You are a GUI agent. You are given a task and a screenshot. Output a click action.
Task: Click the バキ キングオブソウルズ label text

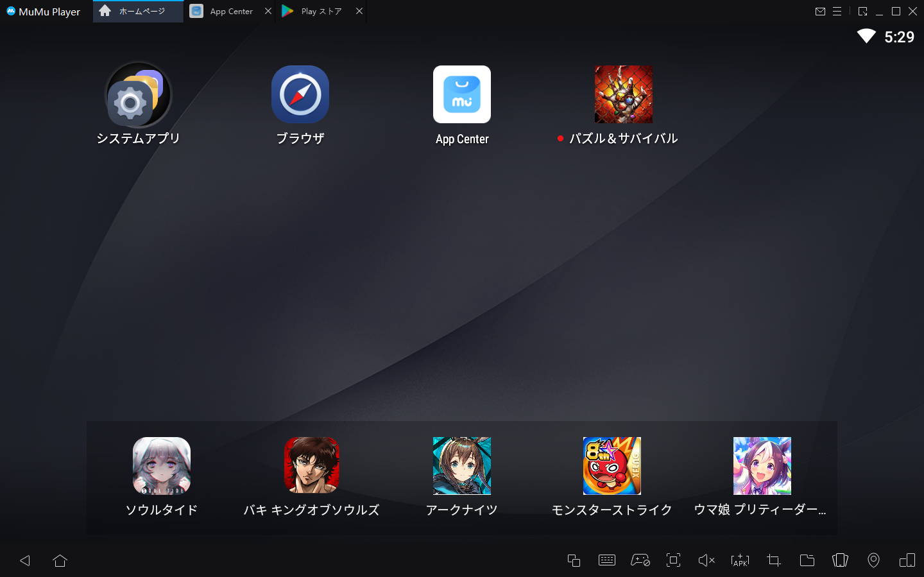click(312, 510)
